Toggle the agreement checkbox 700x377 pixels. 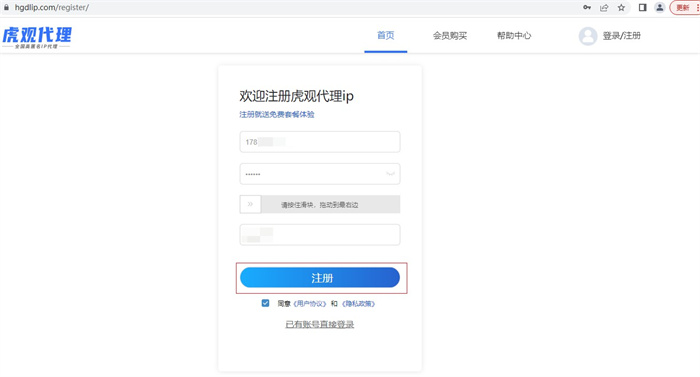click(x=265, y=303)
